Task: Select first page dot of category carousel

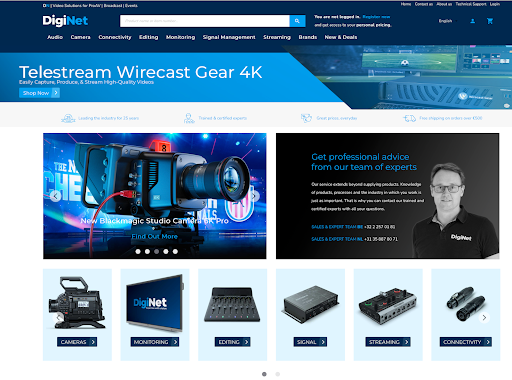Action: pos(264,374)
